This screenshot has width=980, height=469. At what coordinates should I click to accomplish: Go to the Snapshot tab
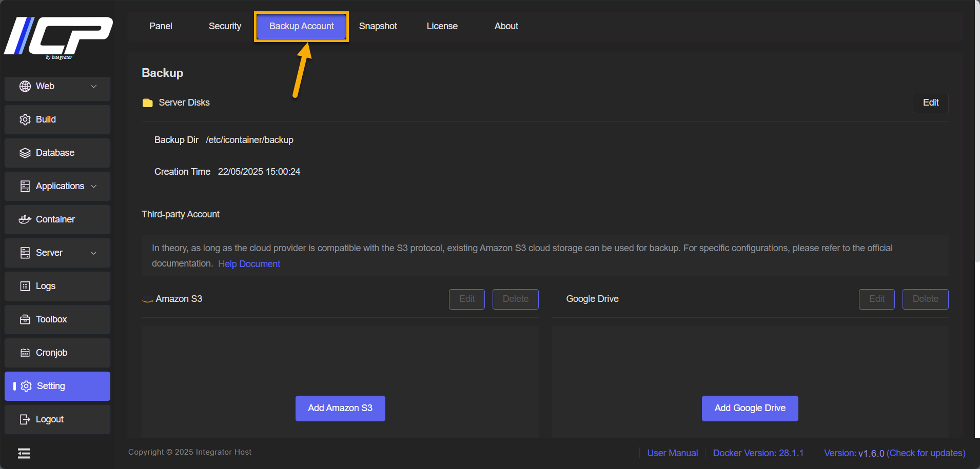(x=378, y=26)
